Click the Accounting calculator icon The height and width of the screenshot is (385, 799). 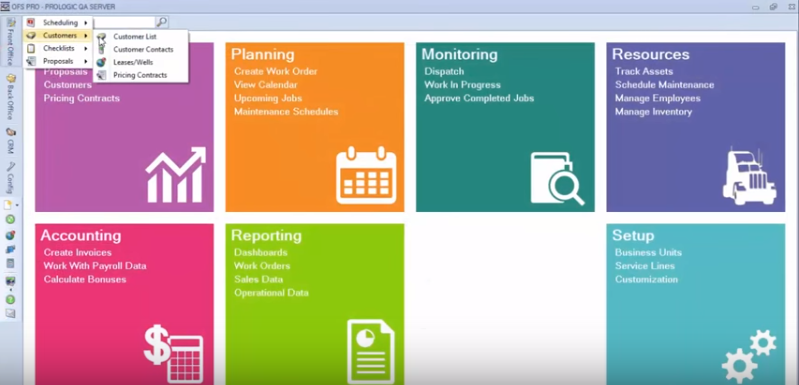pos(174,354)
